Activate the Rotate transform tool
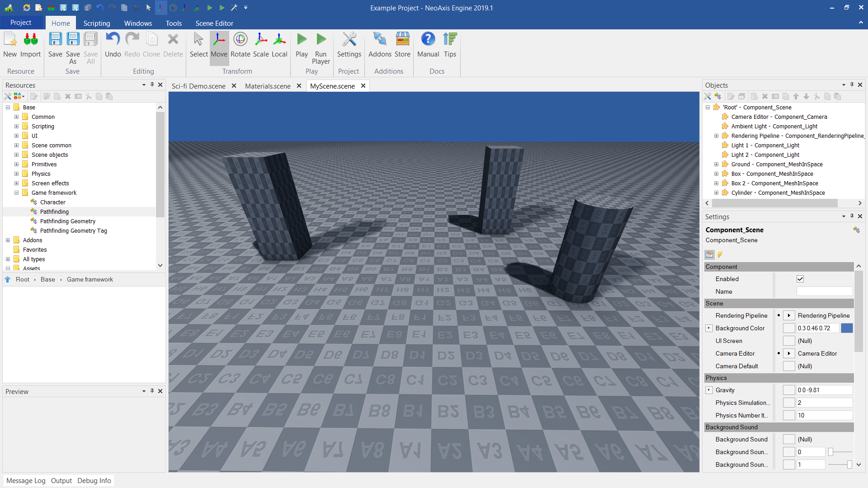The width and height of the screenshot is (868, 488). (x=241, y=44)
